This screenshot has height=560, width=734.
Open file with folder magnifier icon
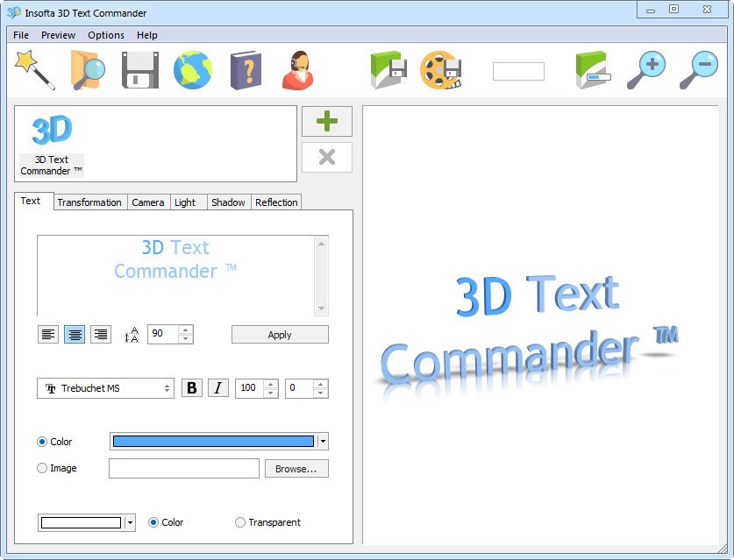coord(88,70)
